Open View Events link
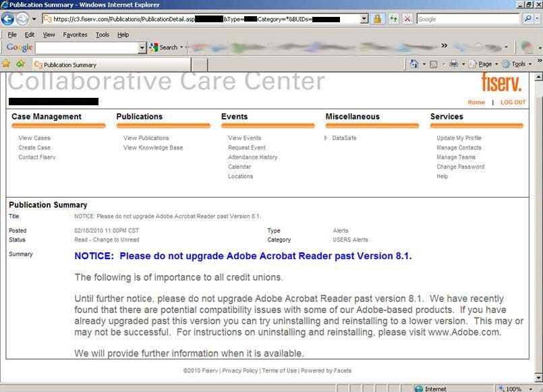The width and height of the screenshot is (543, 392). (244, 138)
